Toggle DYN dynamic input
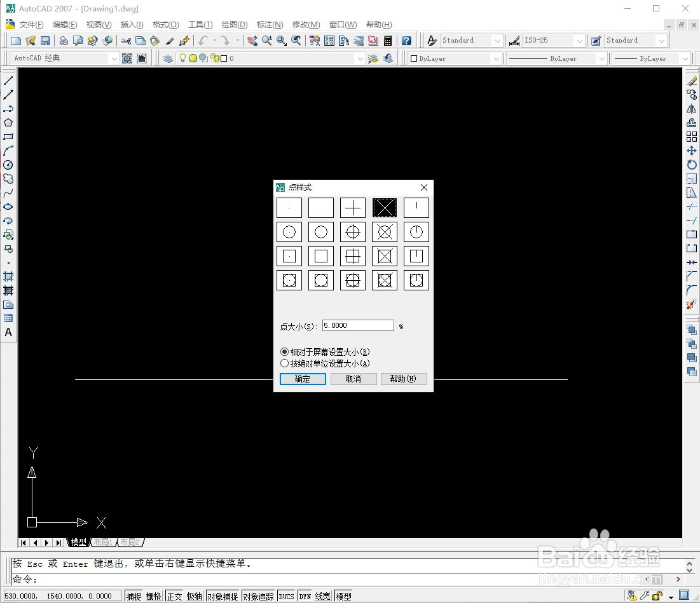The image size is (700, 603). (x=305, y=596)
